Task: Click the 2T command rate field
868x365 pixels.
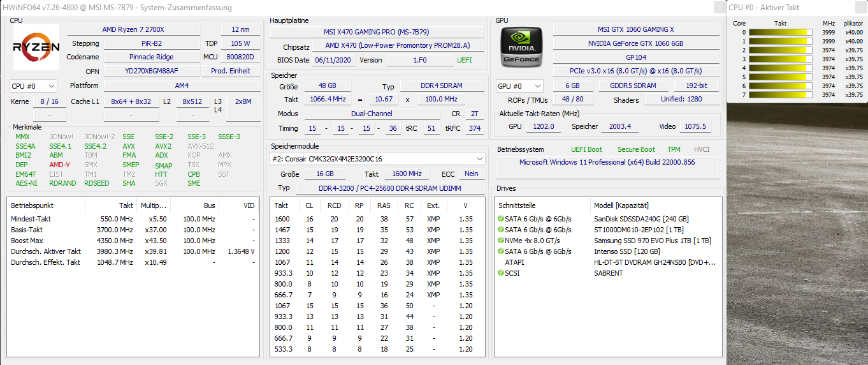Action: [x=474, y=114]
